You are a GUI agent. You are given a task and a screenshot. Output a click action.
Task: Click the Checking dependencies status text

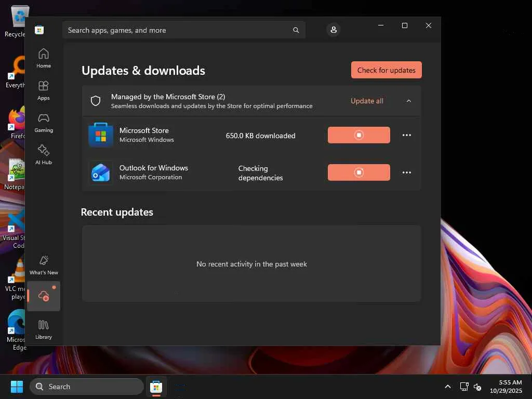(x=260, y=173)
